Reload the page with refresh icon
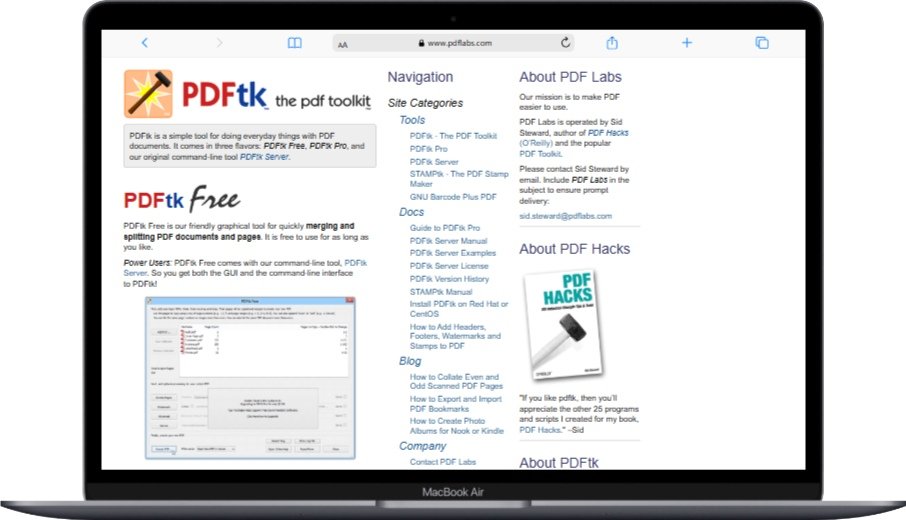906x520 pixels. point(566,43)
